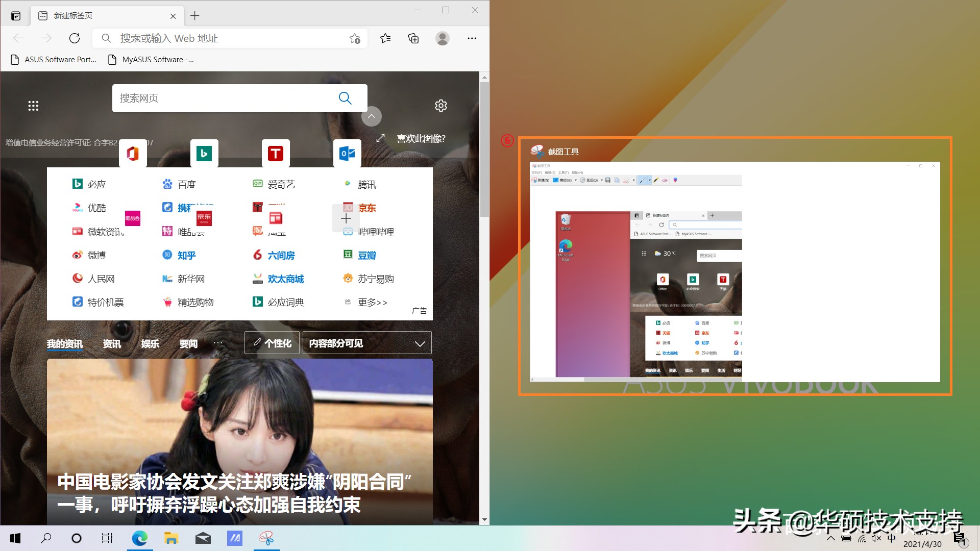Switch input method via the 中 indicator
The width and height of the screenshot is (980, 551).
point(891,538)
